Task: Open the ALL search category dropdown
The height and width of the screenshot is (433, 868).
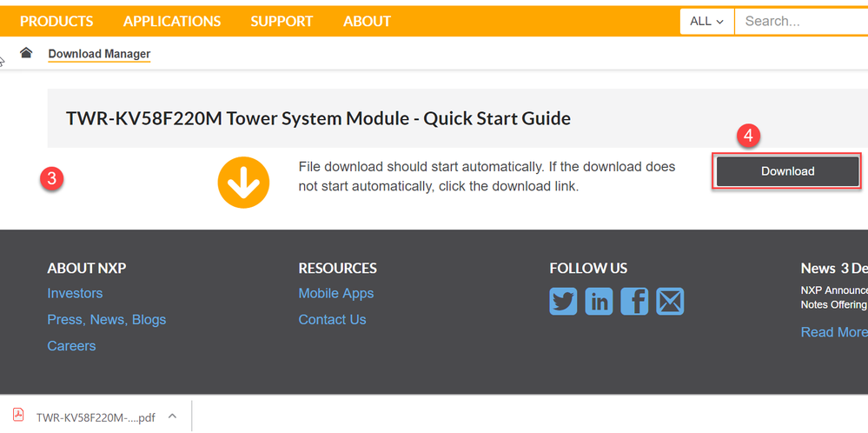Action: pos(707,22)
